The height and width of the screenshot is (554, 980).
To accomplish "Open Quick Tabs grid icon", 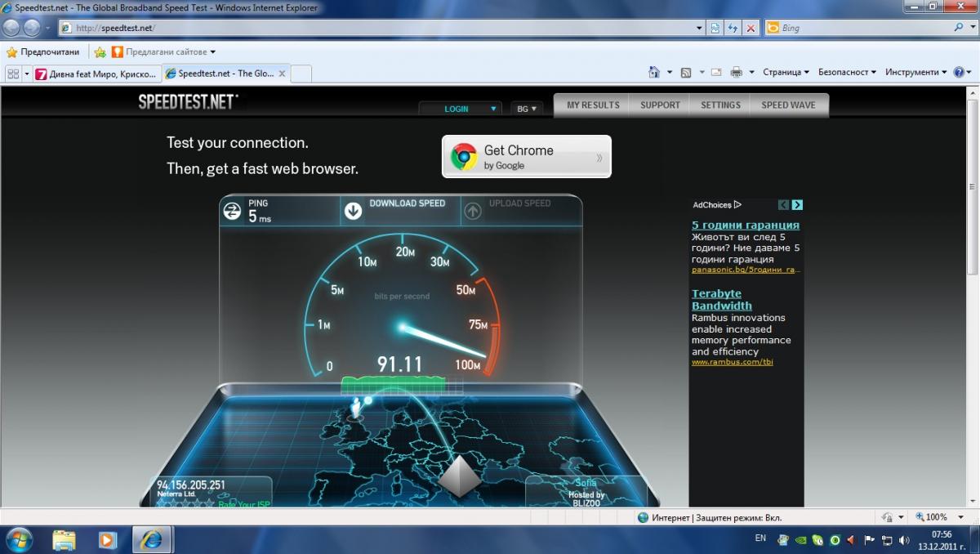I will click(x=13, y=74).
